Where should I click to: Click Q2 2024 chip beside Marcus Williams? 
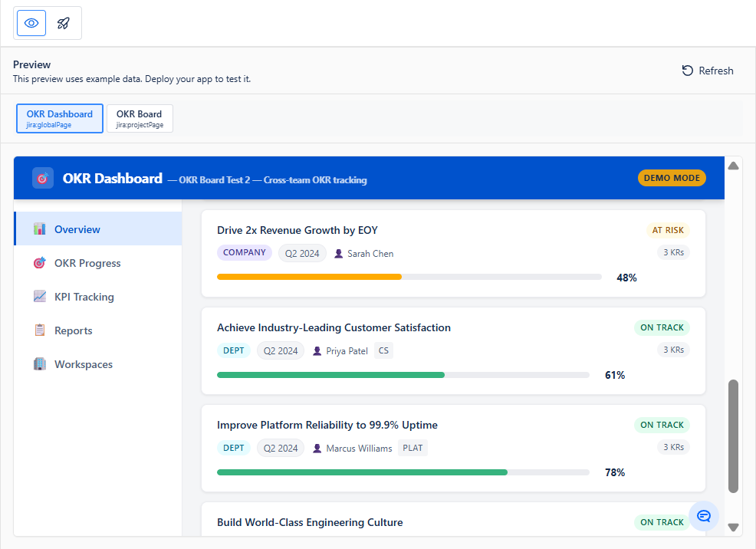pos(281,449)
